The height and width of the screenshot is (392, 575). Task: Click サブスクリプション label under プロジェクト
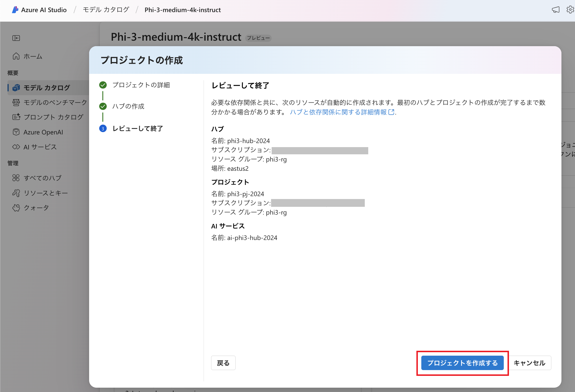point(241,203)
